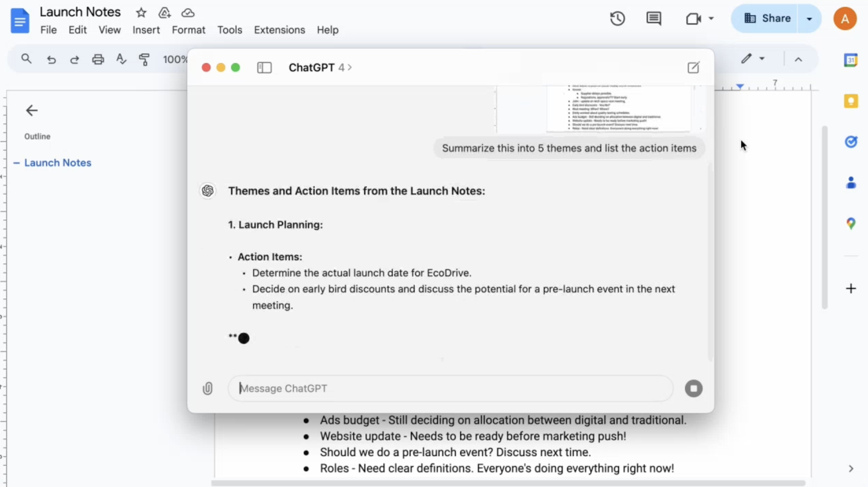Show all comments in the document
This screenshot has width=868, height=487.
point(653,18)
